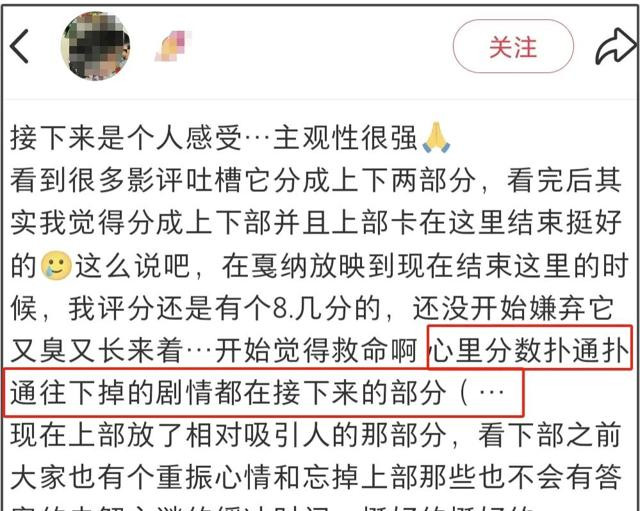The height and width of the screenshot is (511, 640).
Task: Click the text 又臭又长来着
Action: [x=97, y=350]
